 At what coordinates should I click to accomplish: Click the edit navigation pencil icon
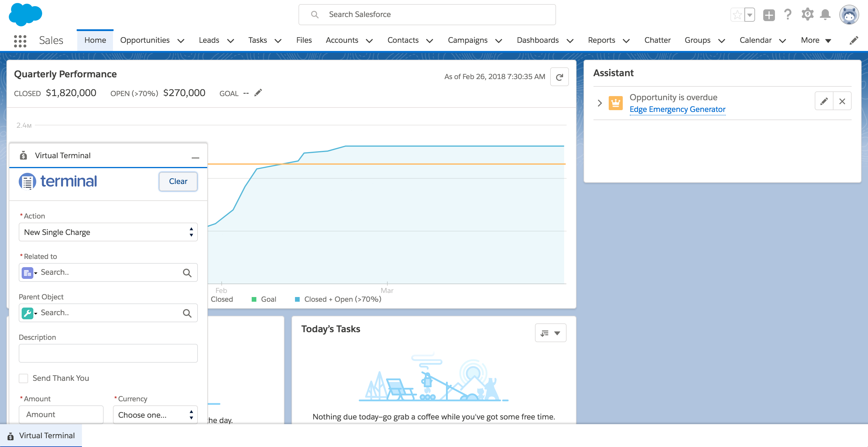tap(853, 40)
